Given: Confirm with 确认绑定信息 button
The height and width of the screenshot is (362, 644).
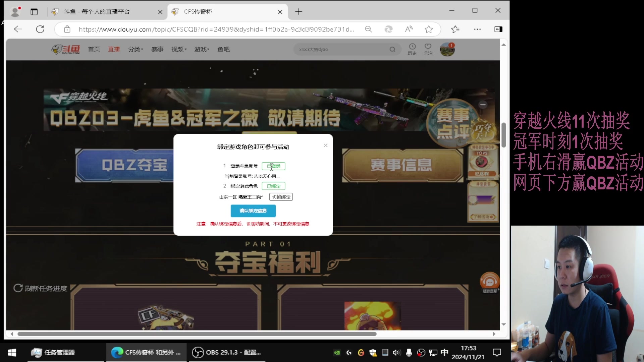Looking at the screenshot, I should click(x=253, y=211).
